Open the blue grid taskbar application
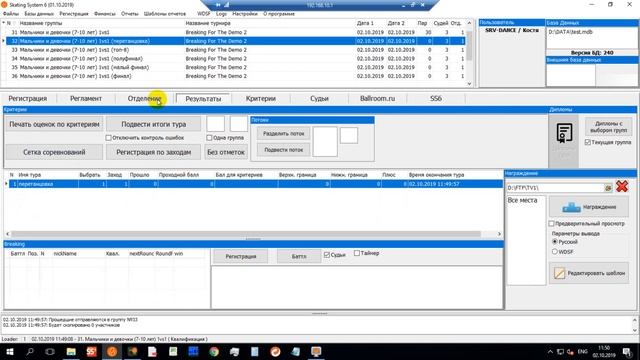The image size is (640, 360). tap(193, 351)
